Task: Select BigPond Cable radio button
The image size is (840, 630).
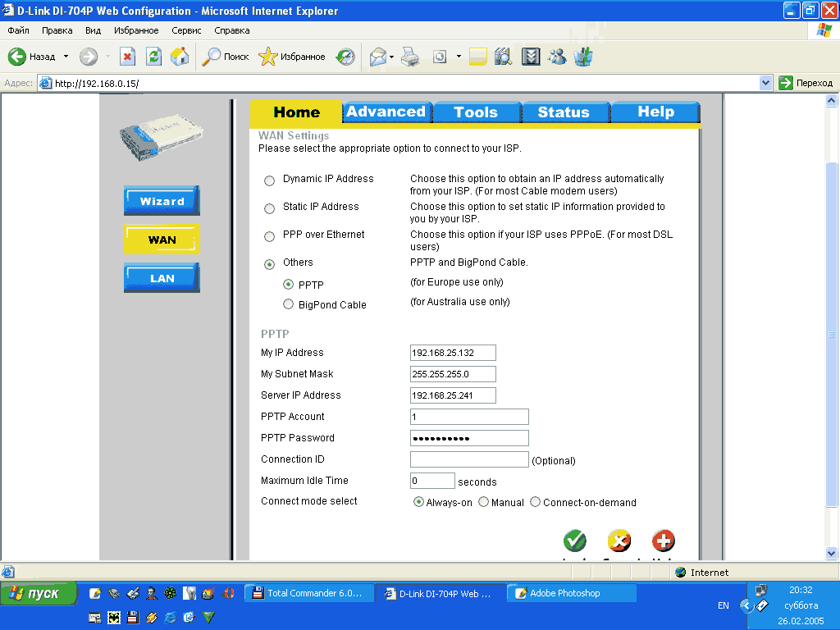Action: point(288,304)
